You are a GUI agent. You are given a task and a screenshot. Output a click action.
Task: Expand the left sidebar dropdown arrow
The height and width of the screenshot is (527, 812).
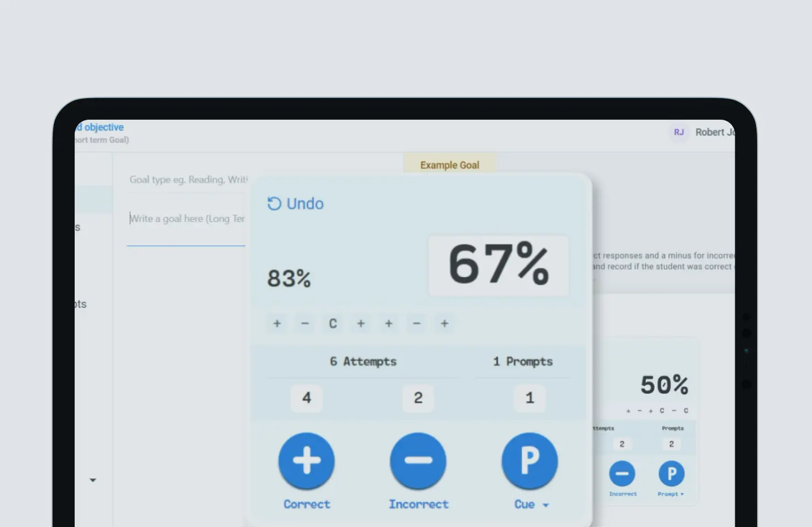pyautogui.click(x=93, y=480)
